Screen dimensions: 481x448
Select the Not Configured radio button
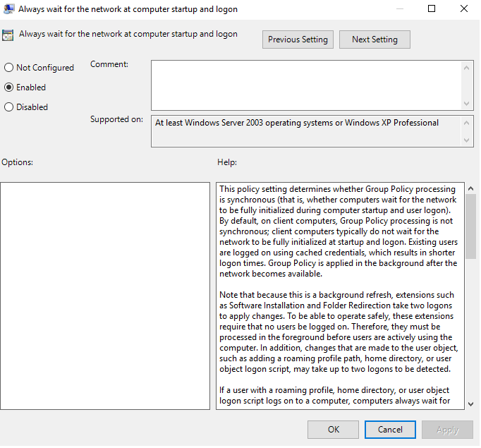[9, 68]
